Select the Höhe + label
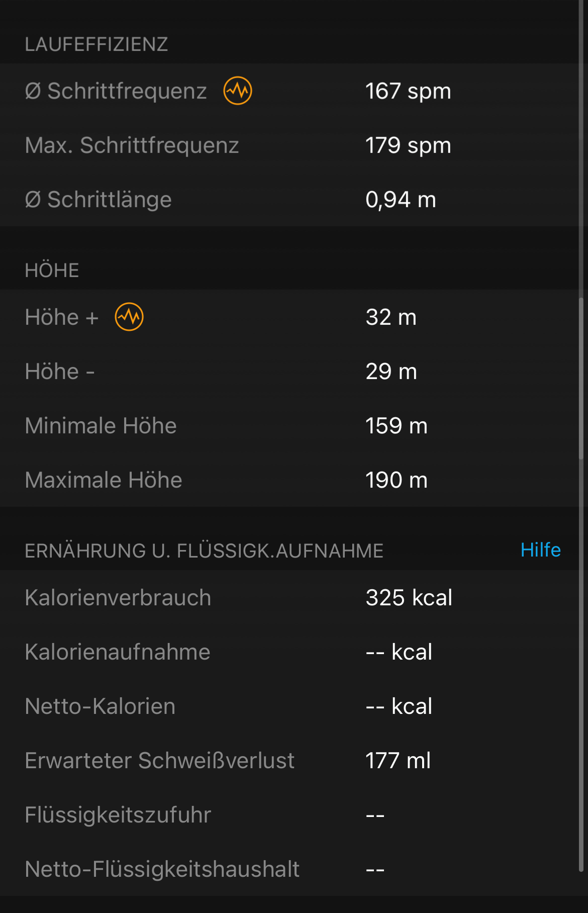Image resolution: width=588 pixels, height=913 pixels. pyautogui.click(x=61, y=317)
